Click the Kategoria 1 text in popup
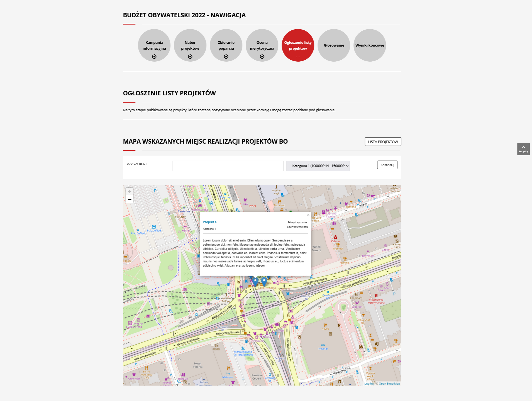The image size is (532, 401). point(209,229)
